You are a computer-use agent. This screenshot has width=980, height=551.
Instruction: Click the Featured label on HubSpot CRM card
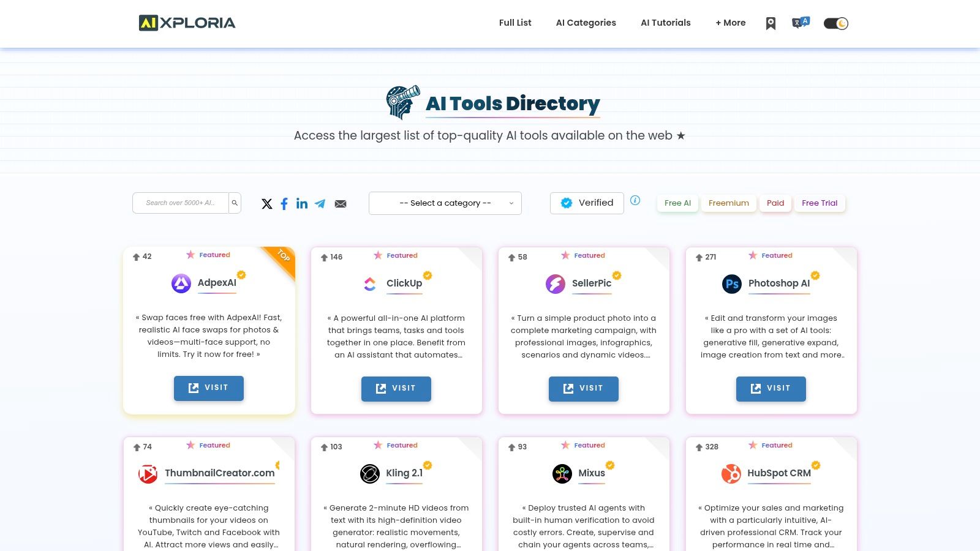tap(777, 446)
